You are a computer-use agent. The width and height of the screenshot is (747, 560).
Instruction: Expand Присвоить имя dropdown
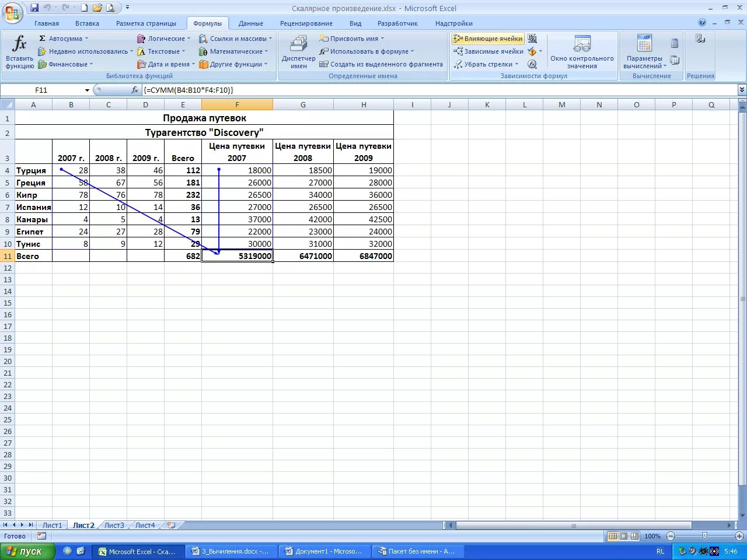pyautogui.click(x=352, y=38)
